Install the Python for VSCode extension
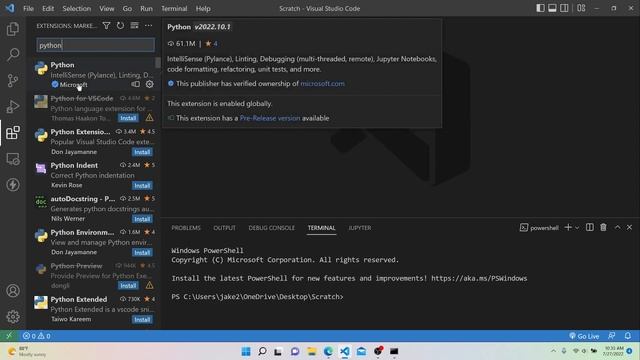Image resolution: width=640 pixels, height=360 pixels. pyautogui.click(x=128, y=118)
